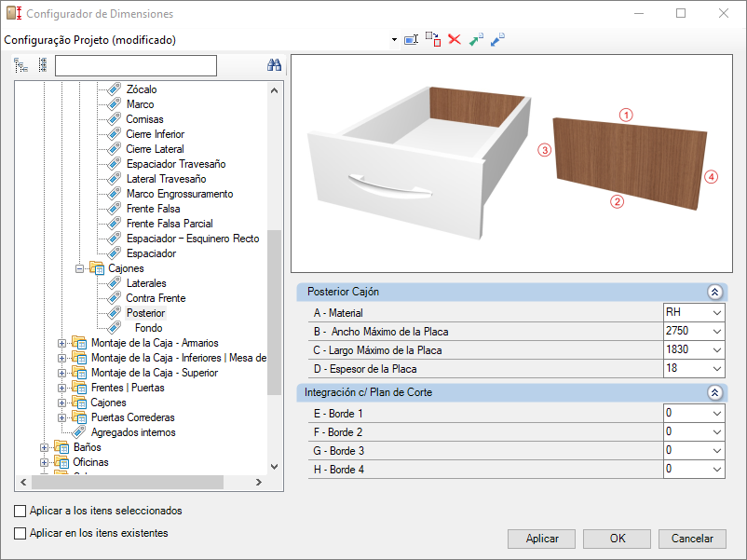The height and width of the screenshot is (560, 747).
Task: Open the A - Material dropdown
Action: (717, 313)
